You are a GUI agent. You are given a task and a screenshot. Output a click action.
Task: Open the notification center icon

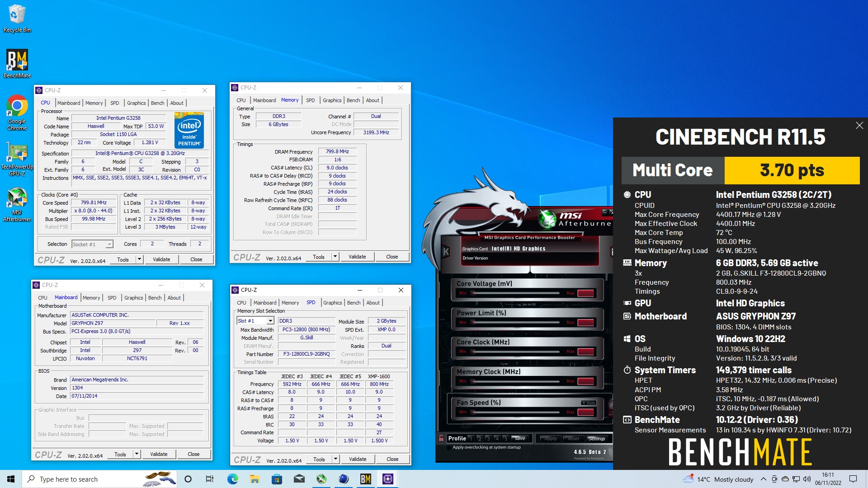pyautogui.click(x=853, y=479)
